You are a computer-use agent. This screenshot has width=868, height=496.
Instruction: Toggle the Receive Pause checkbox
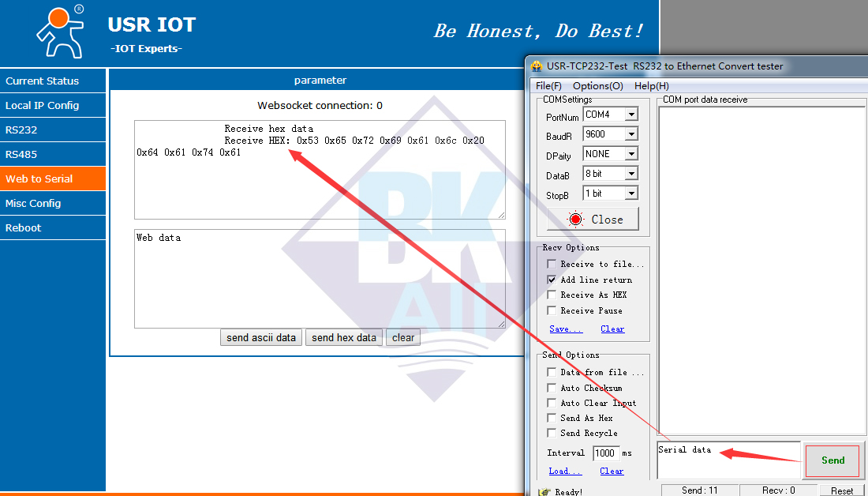coord(552,310)
